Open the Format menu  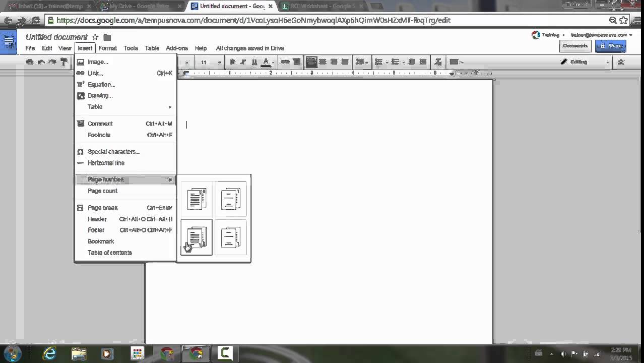pos(107,48)
